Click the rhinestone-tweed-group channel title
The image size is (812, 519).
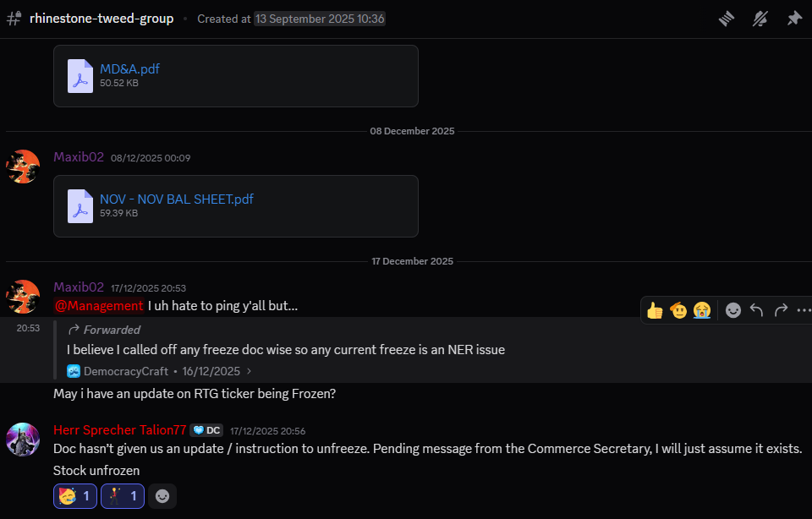(101, 19)
